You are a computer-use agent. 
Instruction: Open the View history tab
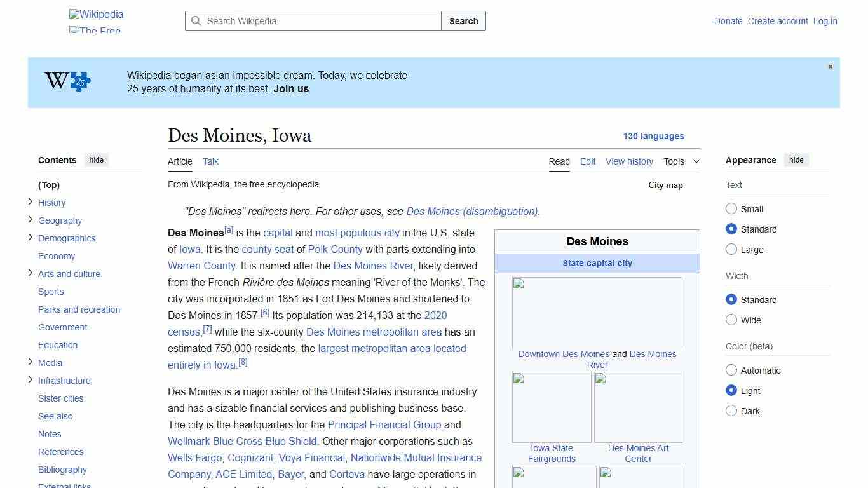coord(629,161)
